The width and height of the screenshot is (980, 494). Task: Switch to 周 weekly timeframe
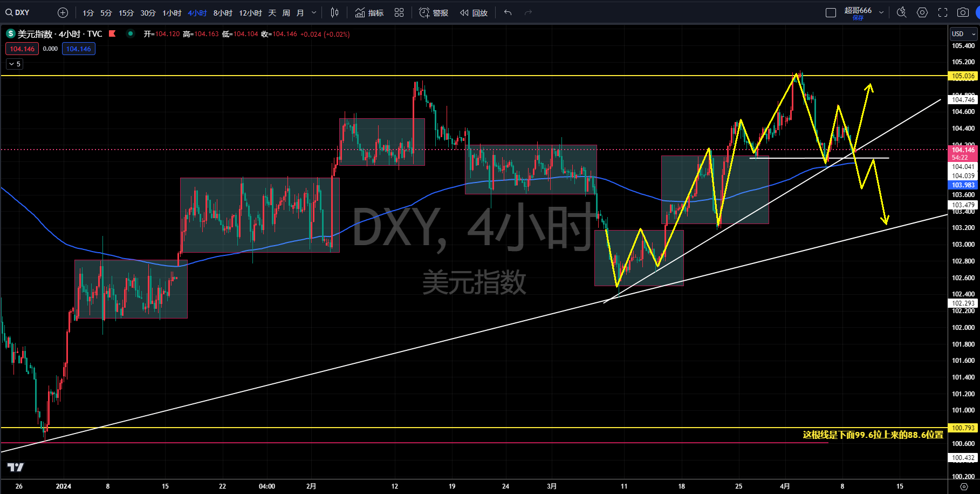(286, 12)
